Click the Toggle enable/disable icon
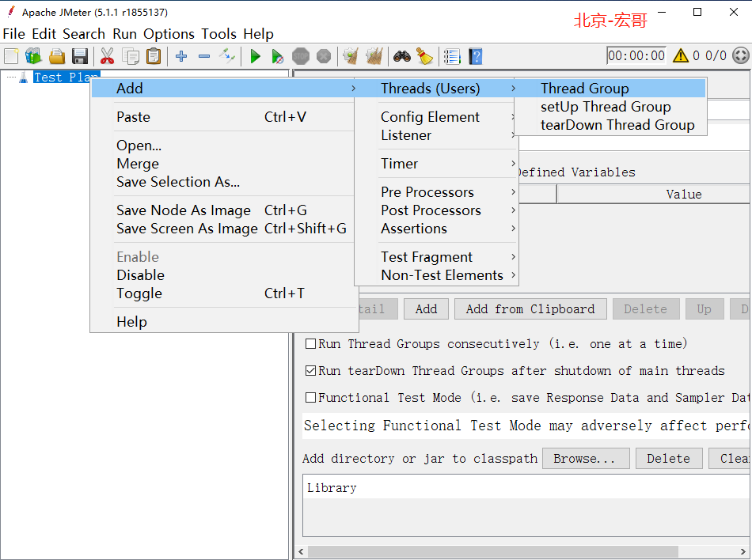The image size is (752, 560). pos(227,56)
